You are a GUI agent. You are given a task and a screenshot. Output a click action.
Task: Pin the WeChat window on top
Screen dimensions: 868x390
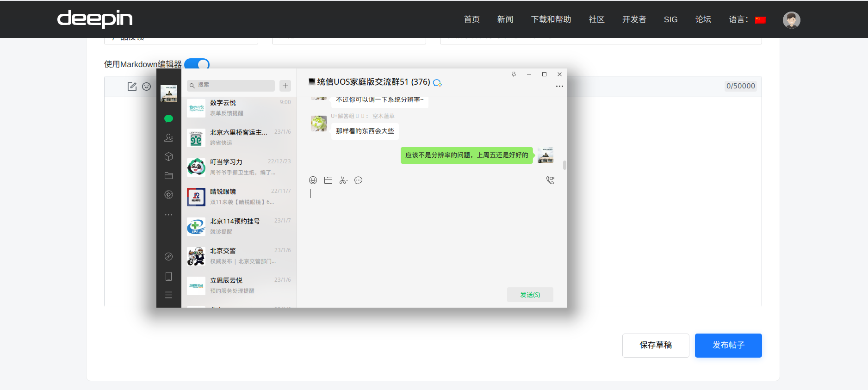(x=514, y=74)
